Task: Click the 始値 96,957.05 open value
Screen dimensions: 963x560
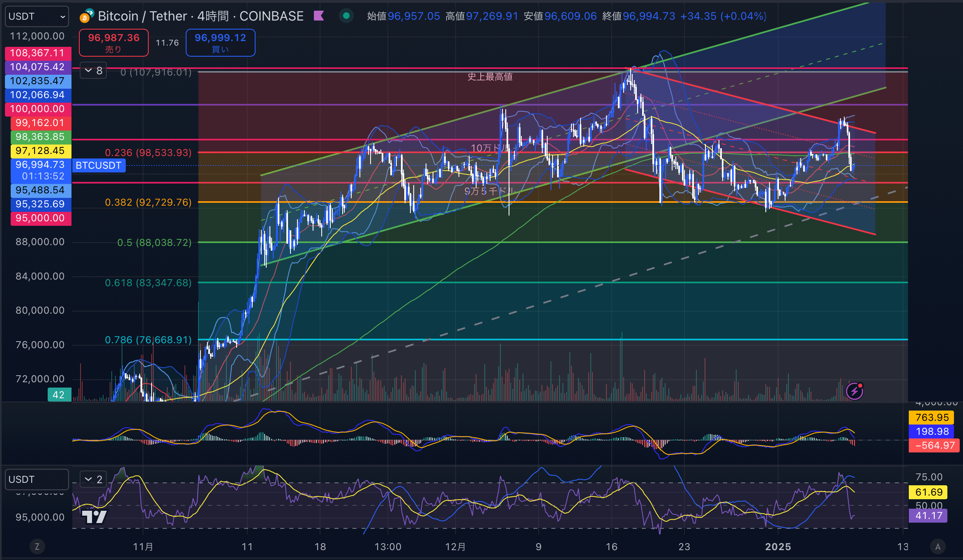Action: pos(403,16)
